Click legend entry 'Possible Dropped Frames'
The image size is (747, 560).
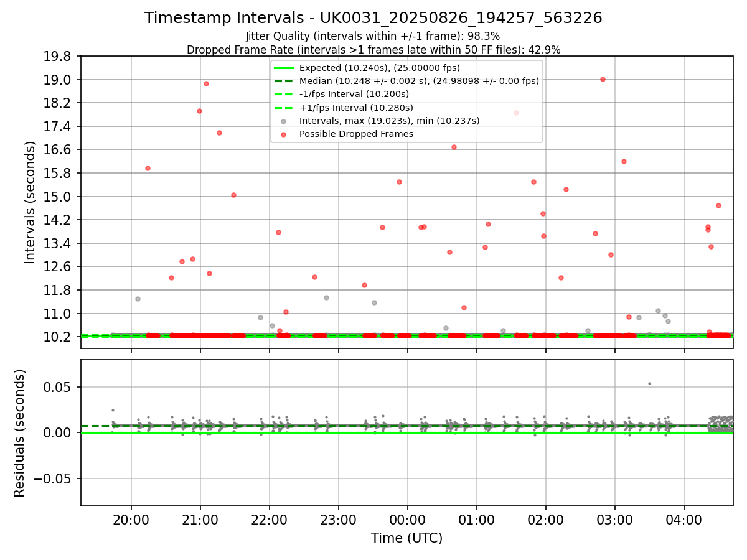(x=357, y=134)
